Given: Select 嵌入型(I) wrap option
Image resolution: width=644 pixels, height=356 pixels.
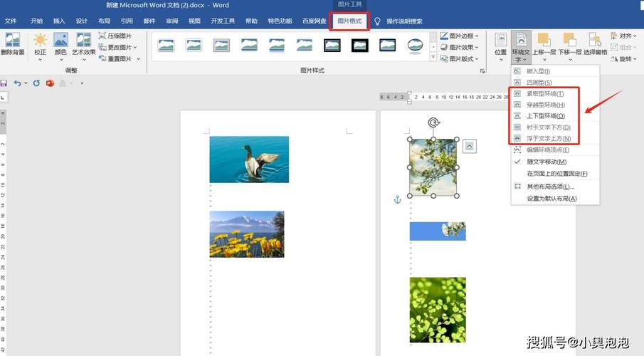Looking at the screenshot, I should point(555,71).
